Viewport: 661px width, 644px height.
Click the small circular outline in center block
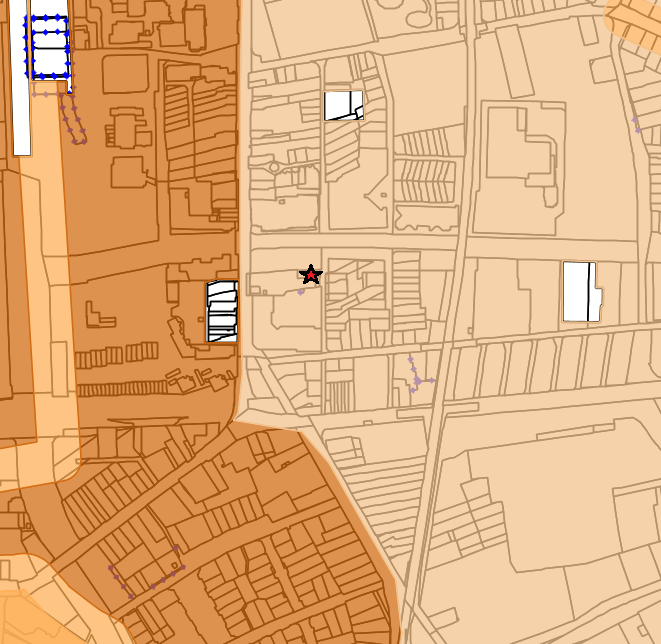click(275, 168)
